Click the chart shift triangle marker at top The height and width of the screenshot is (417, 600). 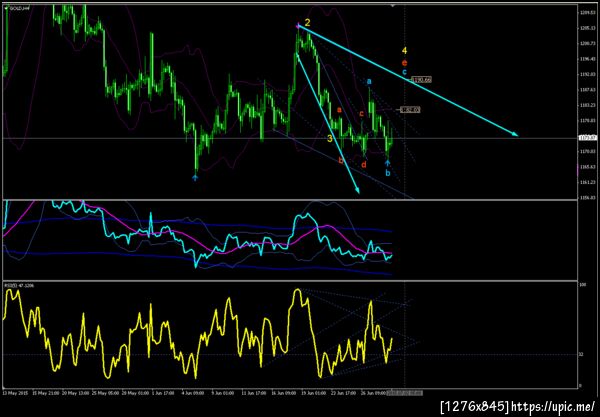click(x=392, y=6)
